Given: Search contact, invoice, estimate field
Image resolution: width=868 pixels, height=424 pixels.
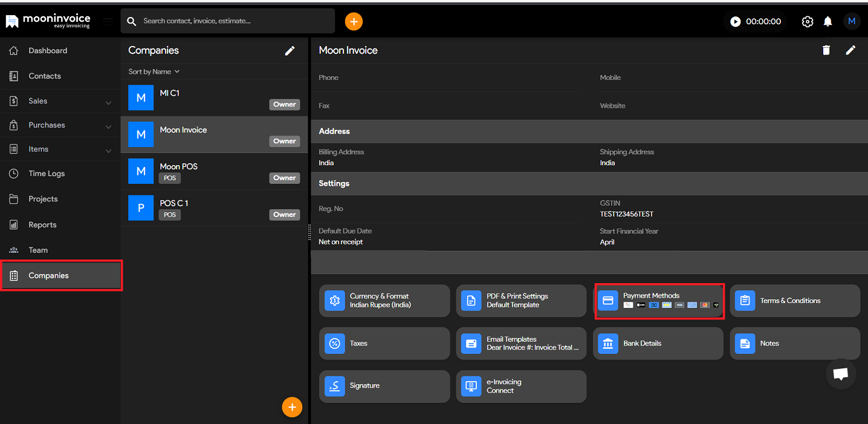Looking at the screenshot, I should click(x=228, y=21).
